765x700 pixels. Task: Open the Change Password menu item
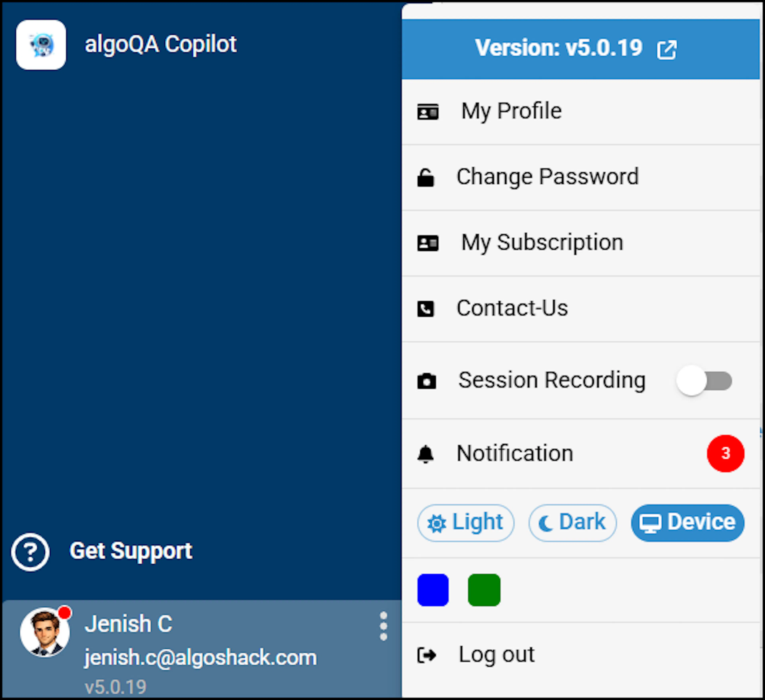[581, 177]
